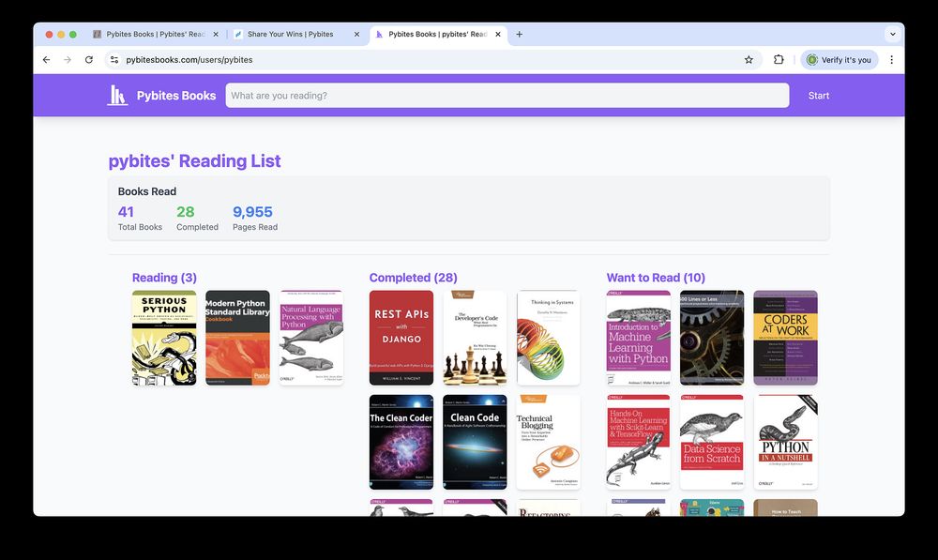Close the active pybites' Reading tab

[x=498, y=34]
